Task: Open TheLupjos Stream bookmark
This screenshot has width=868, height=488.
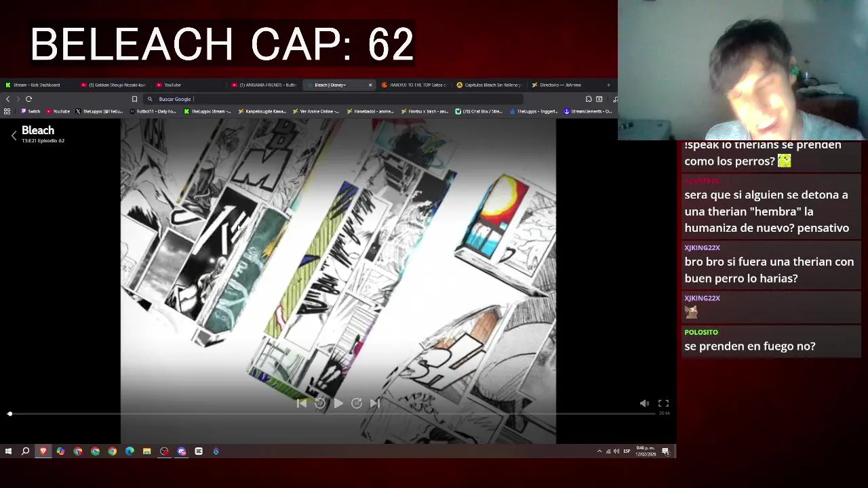Action: [208, 111]
